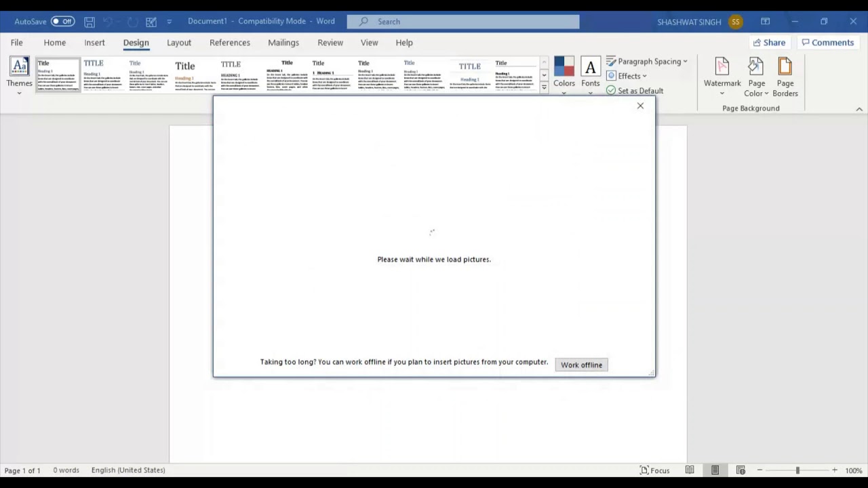Select the Design tab
Viewport: 868px width, 488px height.
click(136, 43)
